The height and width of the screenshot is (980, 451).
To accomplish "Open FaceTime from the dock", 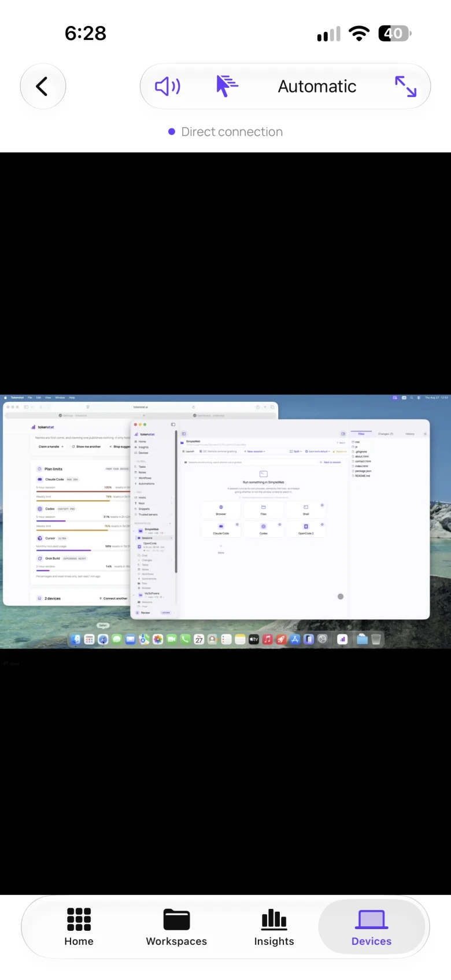I will pos(172,639).
